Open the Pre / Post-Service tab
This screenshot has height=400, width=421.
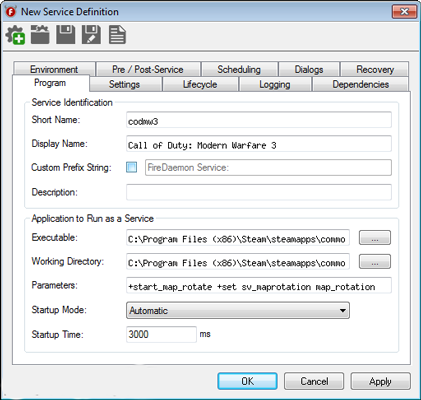pyautogui.click(x=148, y=69)
